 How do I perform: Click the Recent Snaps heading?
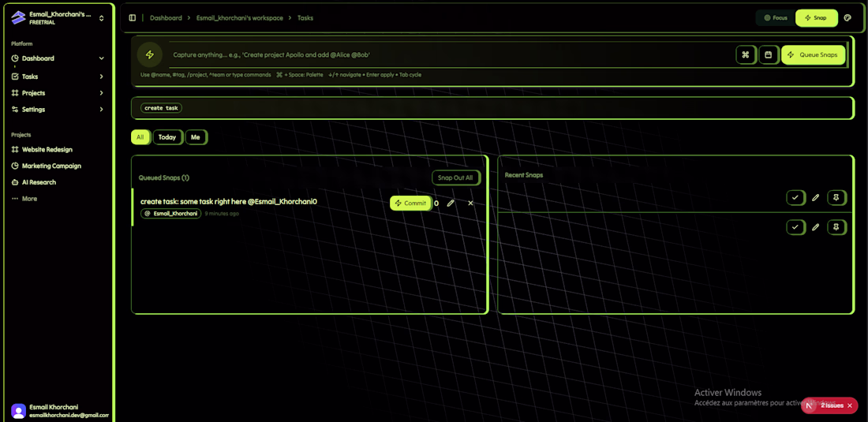tap(524, 175)
